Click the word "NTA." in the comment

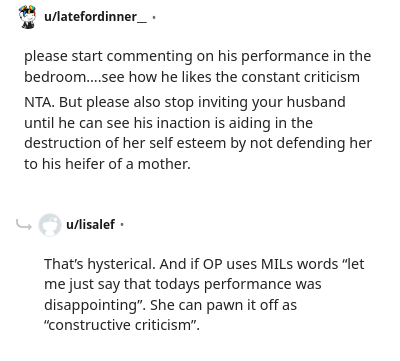tap(39, 102)
